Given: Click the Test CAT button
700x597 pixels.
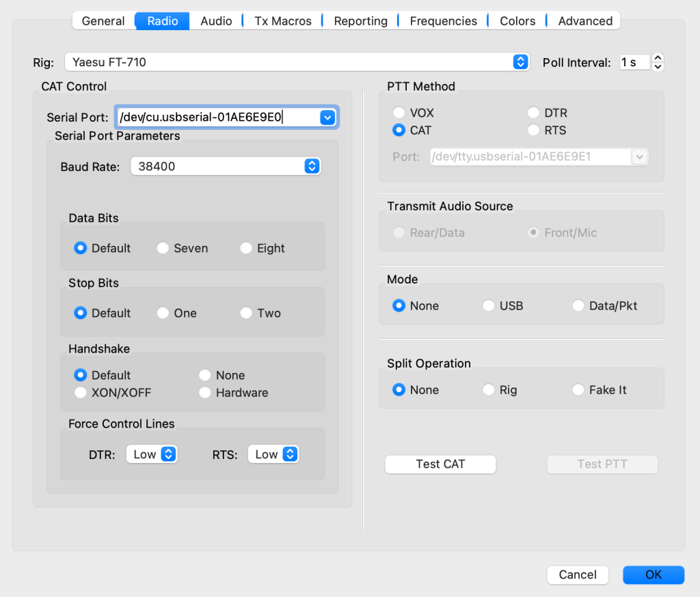Looking at the screenshot, I should coord(440,464).
